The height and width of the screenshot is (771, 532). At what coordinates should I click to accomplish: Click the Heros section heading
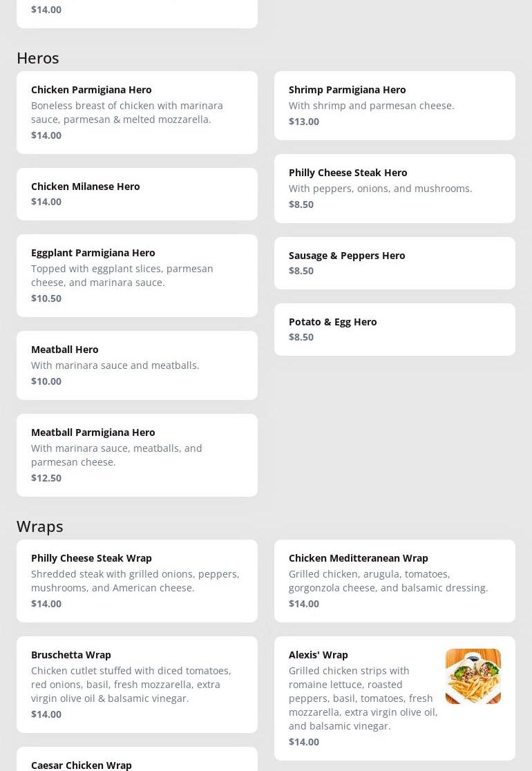[38, 57]
